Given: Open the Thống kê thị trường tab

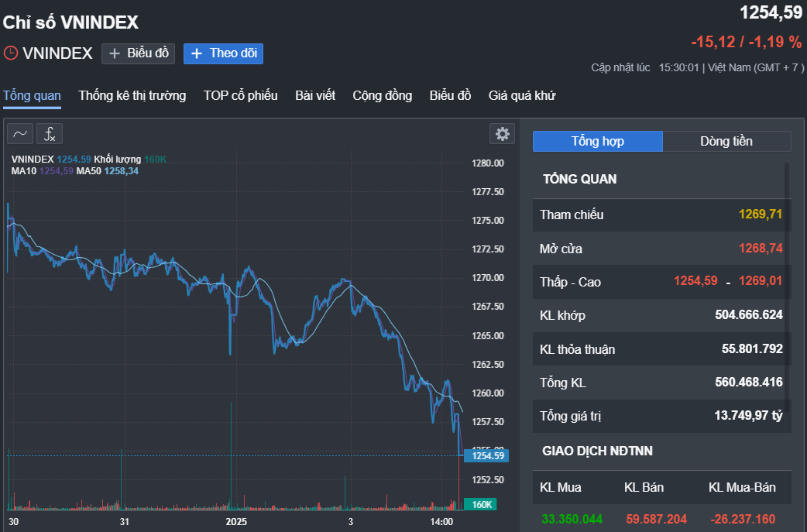Looking at the screenshot, I should [132, 96].
